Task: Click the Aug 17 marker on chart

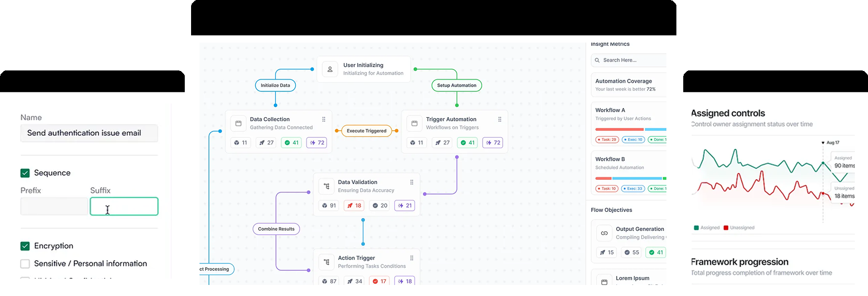Action: click(x=830, y=142)
